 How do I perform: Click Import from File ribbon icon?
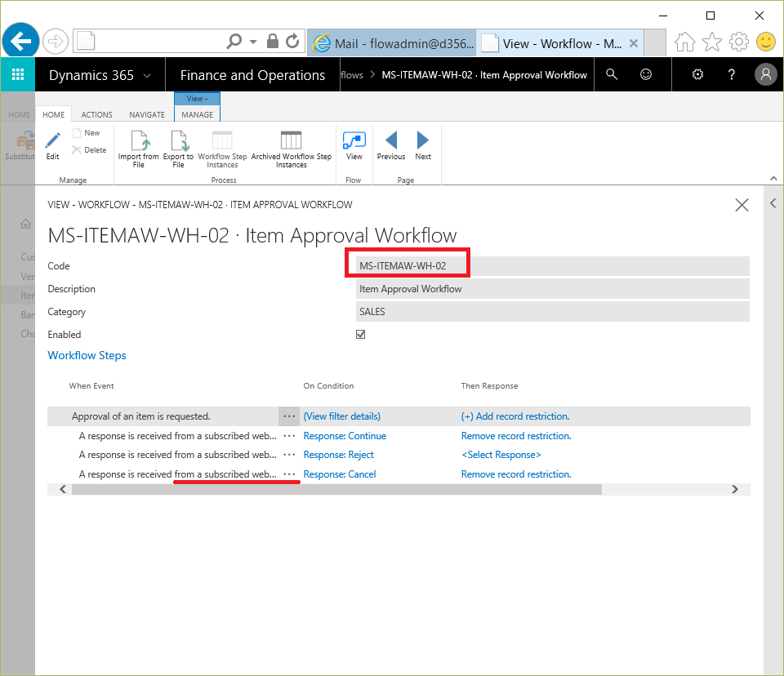(139, 149)
